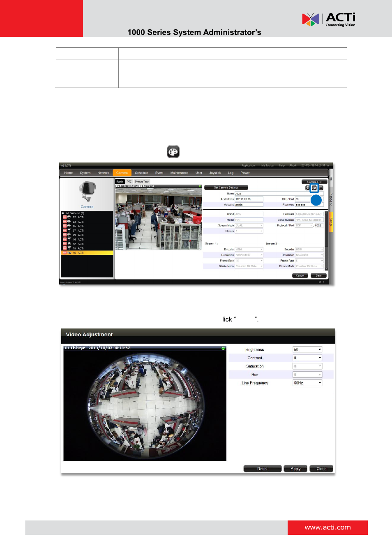Open the User menu

(x=199, y=173)
